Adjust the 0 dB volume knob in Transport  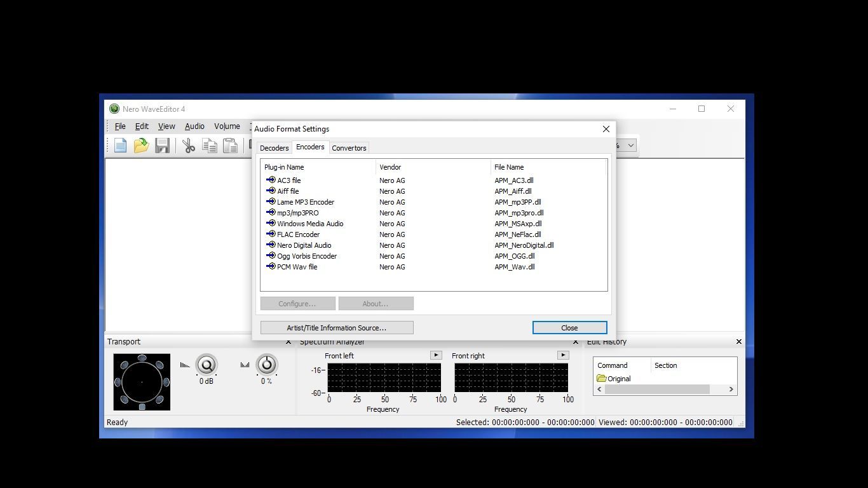pyautogui.click(x=207, y=365)
